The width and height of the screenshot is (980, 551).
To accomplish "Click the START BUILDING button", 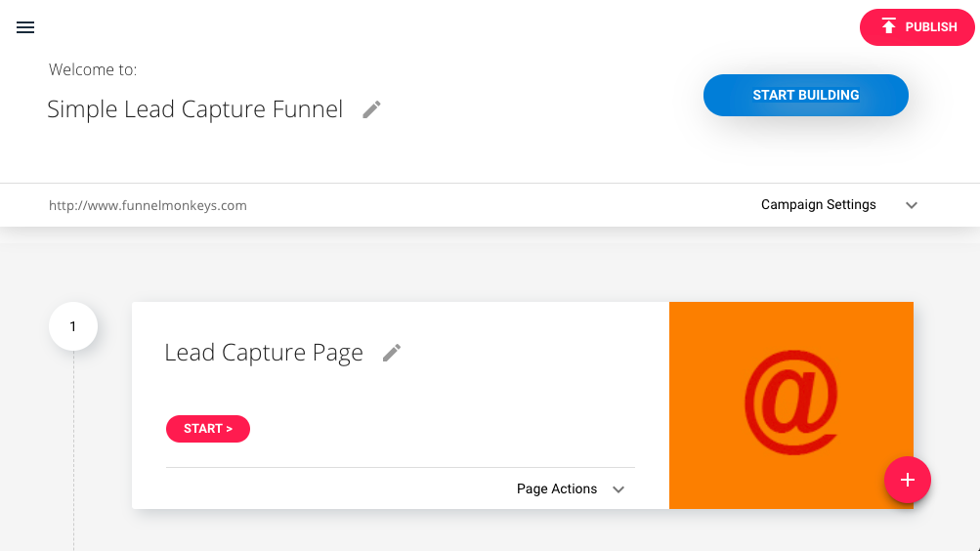I will coord(806,95).
